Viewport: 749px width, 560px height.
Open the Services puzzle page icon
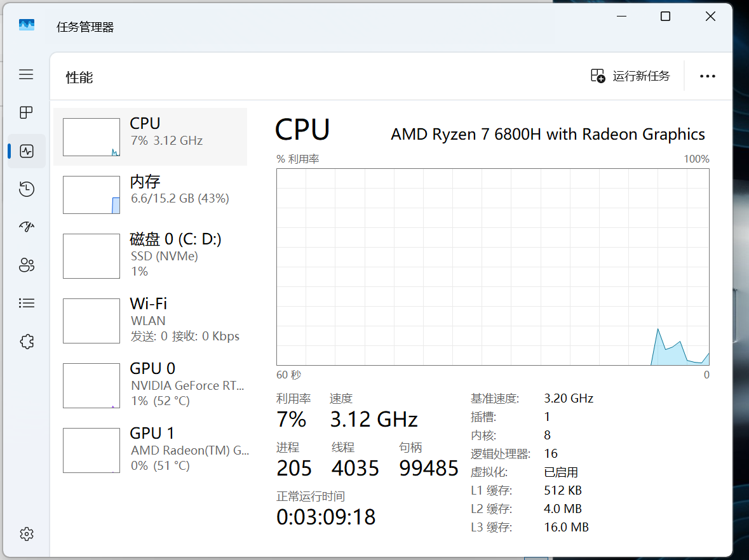coord(27,342)
